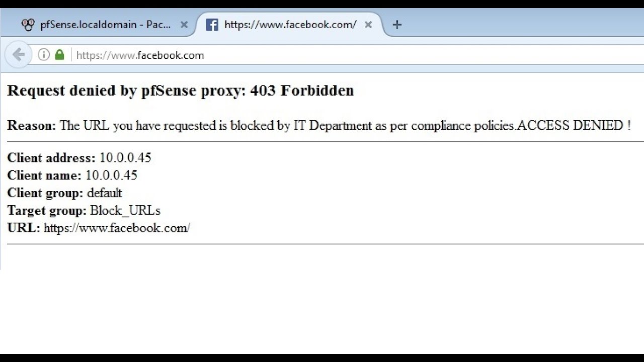The width and height of the screenshot is (644, 362).
Task: Close the pfSense.localdomain tab
Action: pyautogui.click(x=184, y=25)
